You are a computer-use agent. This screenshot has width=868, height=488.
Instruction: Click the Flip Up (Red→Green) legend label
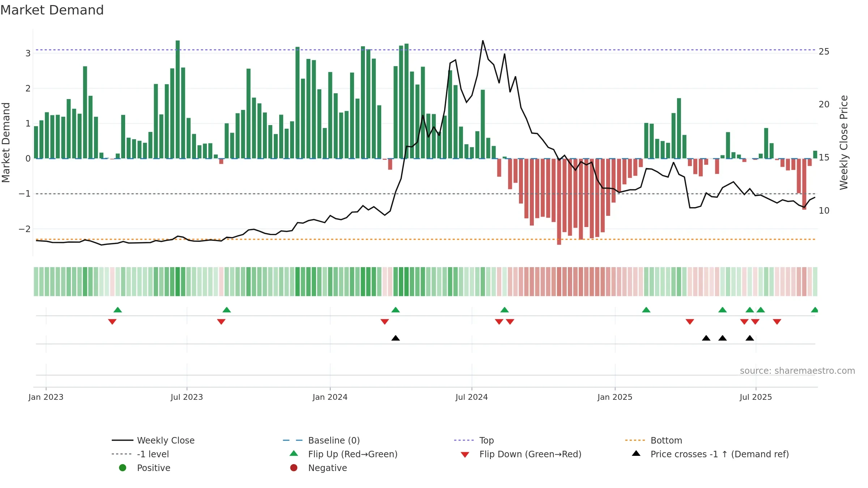[x=353, y=454]
